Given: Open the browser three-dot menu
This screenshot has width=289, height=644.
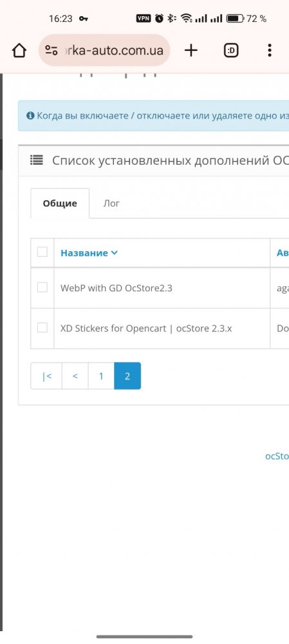Looking at the screenshot, I should click(x=269, y=50).
